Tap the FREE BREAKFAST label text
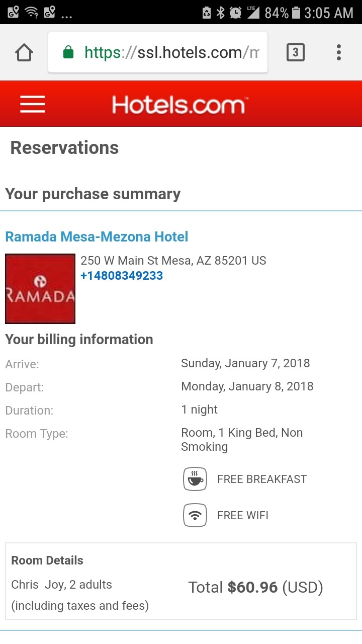This screenshot has height=644, width=362. [x=261, y=479]
